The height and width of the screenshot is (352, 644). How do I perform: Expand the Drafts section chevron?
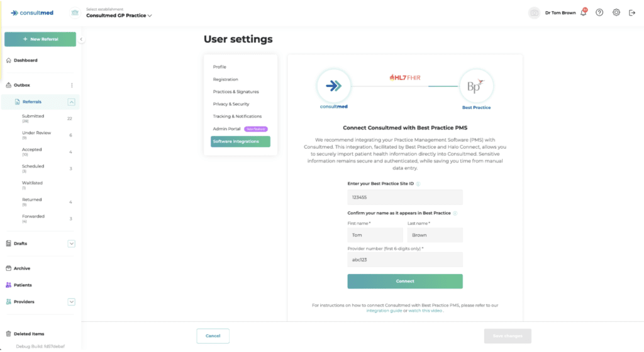72,244
